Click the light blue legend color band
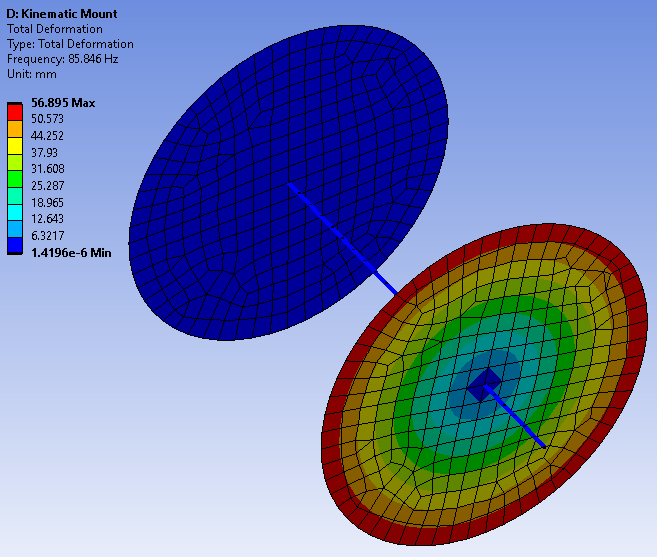 point(15,229)
